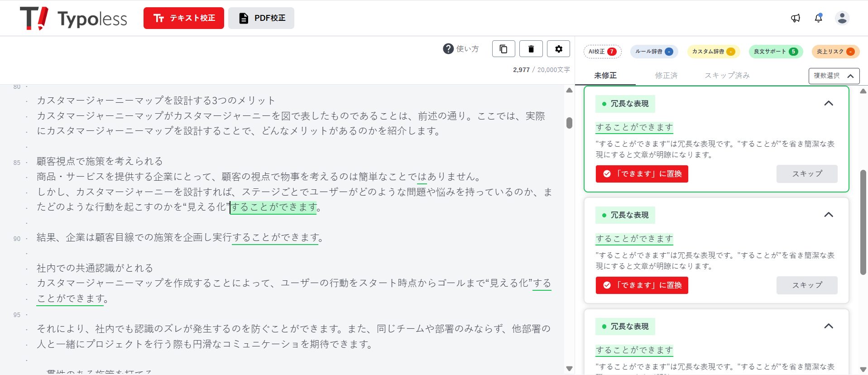The height and width of the screenshot is (375, 868).
Task: Open editor settings gear
Action: (x=559, y=49)
